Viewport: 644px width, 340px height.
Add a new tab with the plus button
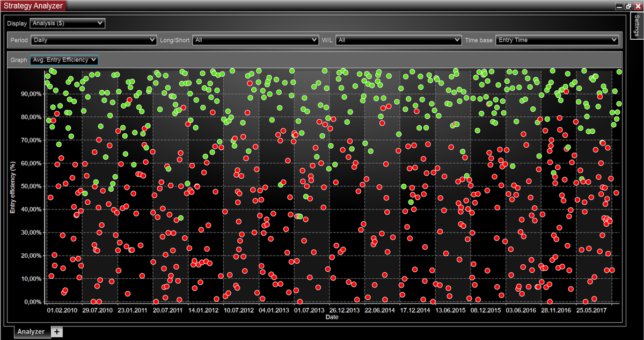point(57,332)
